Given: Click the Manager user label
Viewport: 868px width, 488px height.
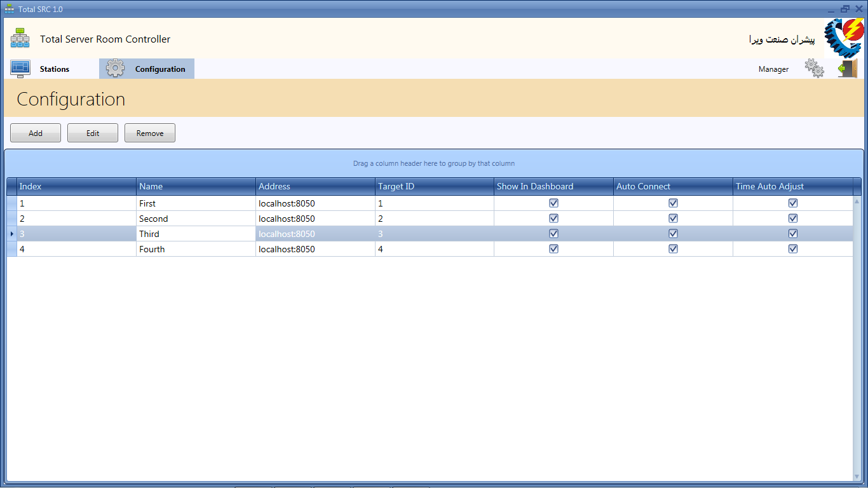Looking at the screenshot, I should click(x=773, y=69).
